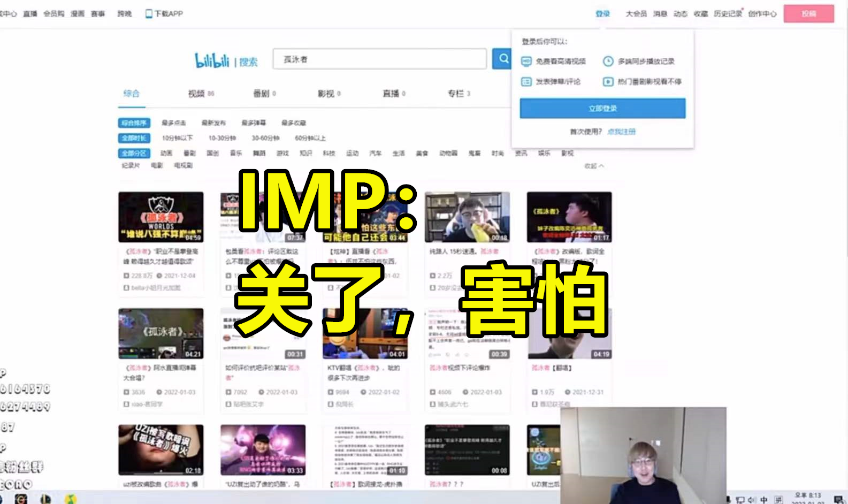Select the 综合排序 sort option

pyautogui.click(x=134, y=123)
